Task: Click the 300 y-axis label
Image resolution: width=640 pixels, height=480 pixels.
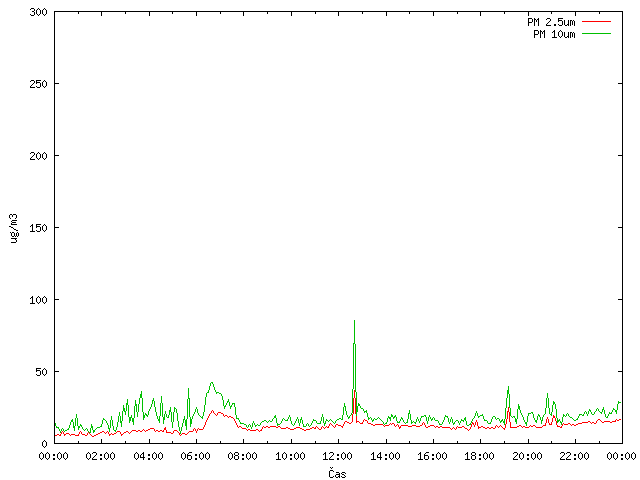Action: pyautogui.click(x=38, y=12)
